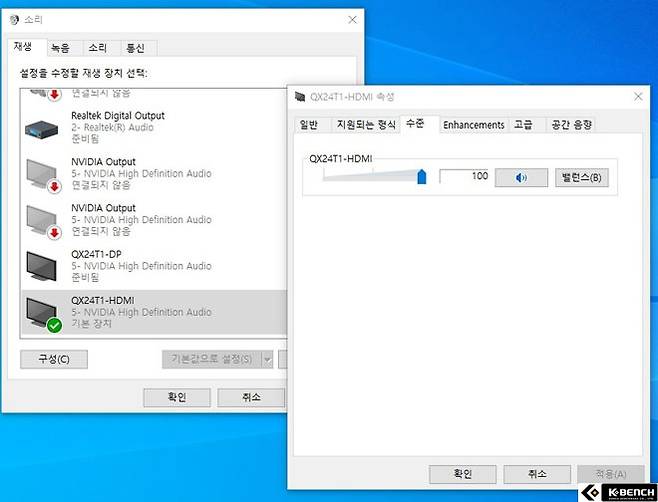
Task: Click the sound window speaker title icon
Action: pyautogui.click(x=14, y=20)
